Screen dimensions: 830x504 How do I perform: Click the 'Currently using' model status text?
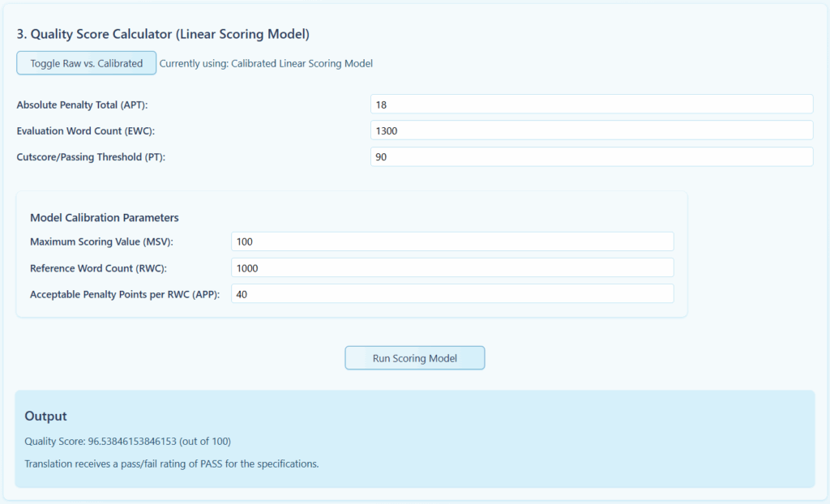pyautogui.click(x=266, y=63)
